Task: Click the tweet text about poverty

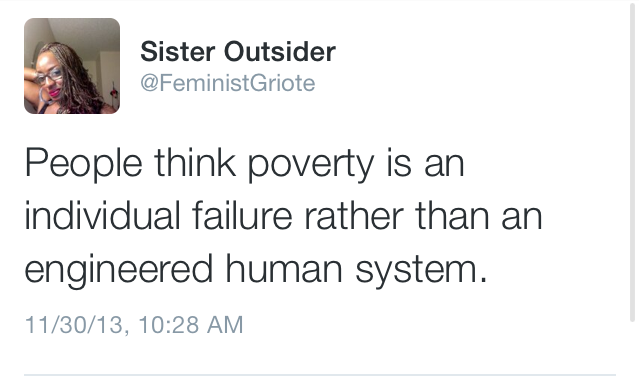Action: (284, 215)
